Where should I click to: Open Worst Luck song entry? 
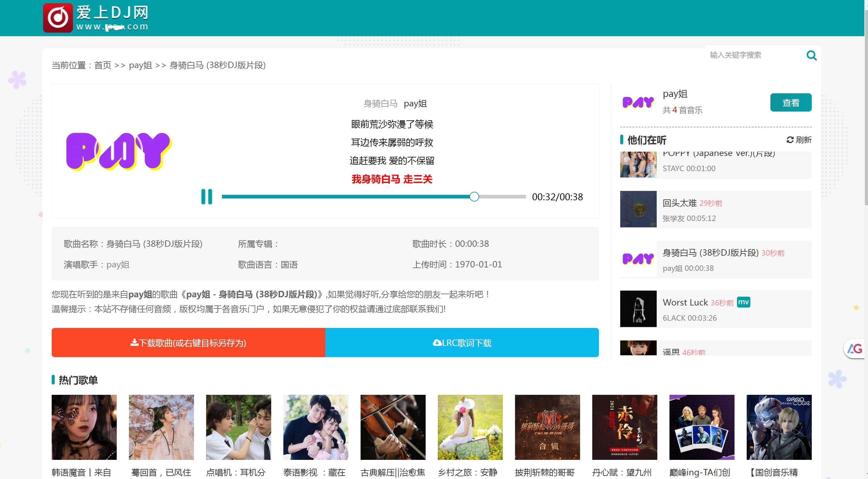[685, 302]
